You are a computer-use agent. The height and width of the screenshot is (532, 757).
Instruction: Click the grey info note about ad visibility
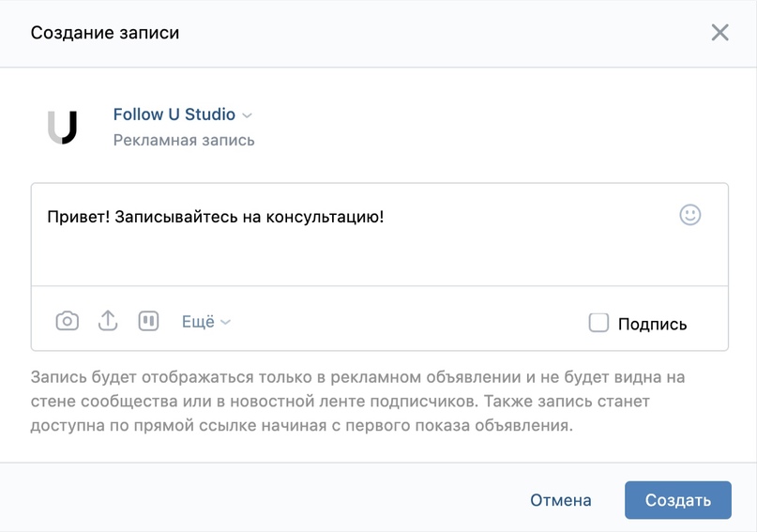coord(357,402)
